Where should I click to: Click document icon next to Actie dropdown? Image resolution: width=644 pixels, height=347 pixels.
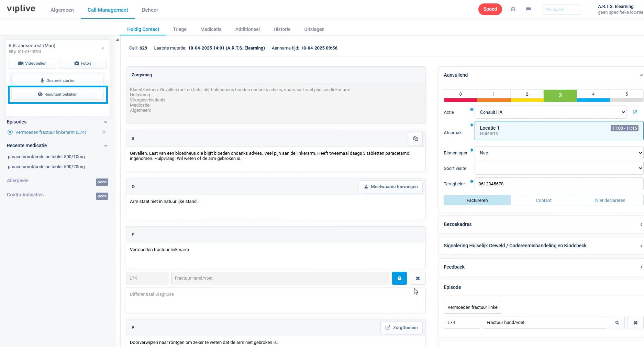635,112
